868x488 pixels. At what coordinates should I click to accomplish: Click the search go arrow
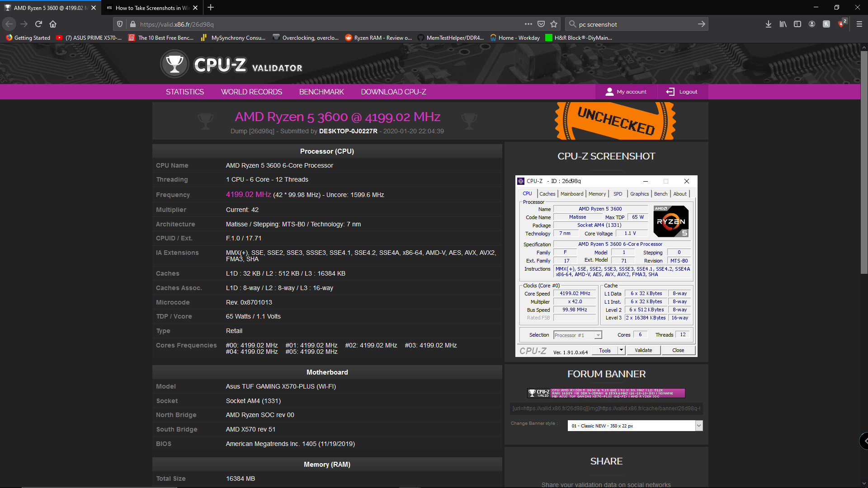click(x=701, y=24)
